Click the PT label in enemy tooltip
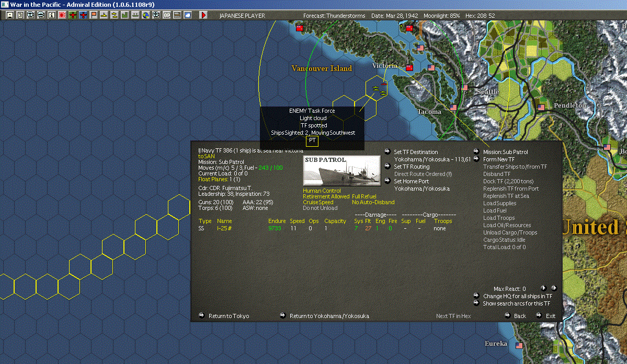 click(312, 140)
